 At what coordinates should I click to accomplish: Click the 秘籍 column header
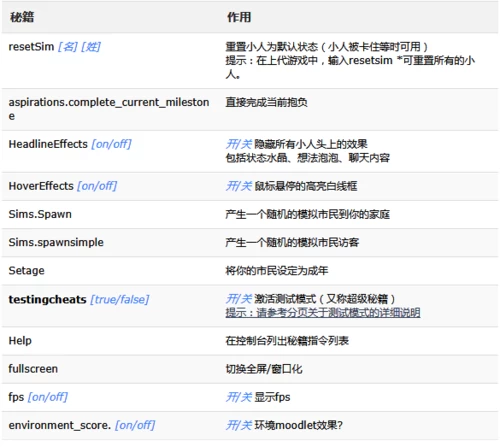(x=22, y=17)
